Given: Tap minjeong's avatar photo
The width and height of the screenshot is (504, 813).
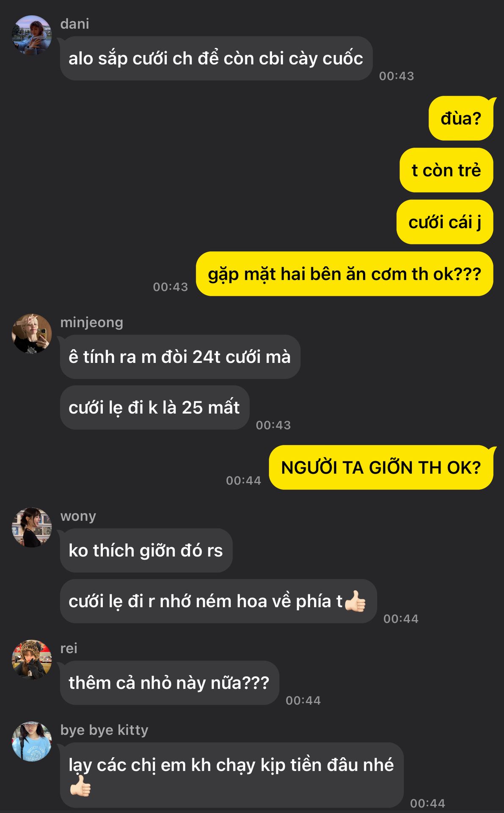Looking at the screenshot, I should tap(32, 334).
